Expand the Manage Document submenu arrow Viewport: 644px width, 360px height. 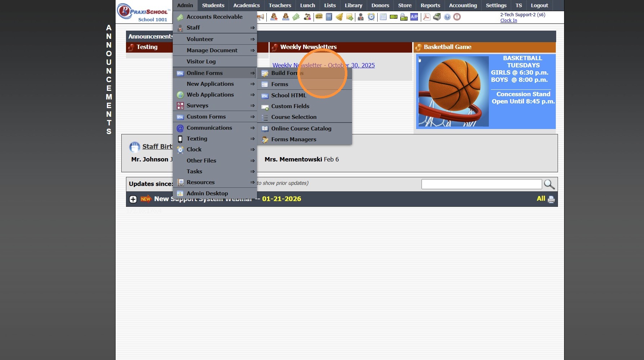tap(252, 50)
